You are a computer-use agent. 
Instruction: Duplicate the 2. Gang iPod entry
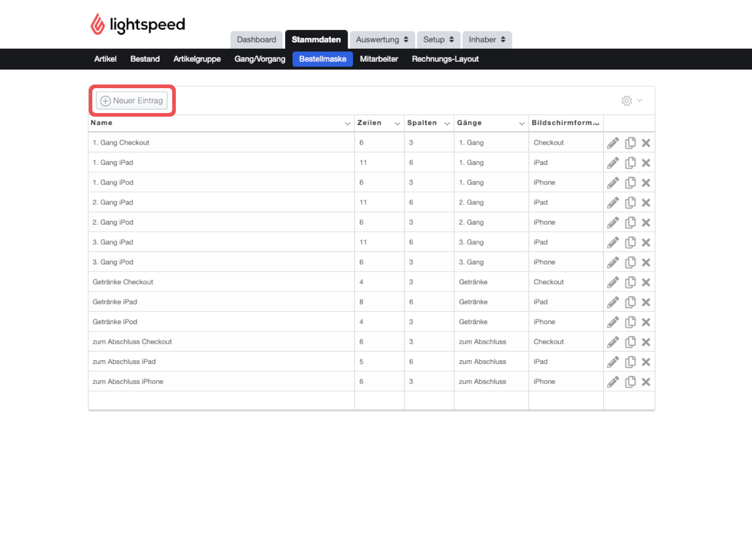click(x=630, y=222)
